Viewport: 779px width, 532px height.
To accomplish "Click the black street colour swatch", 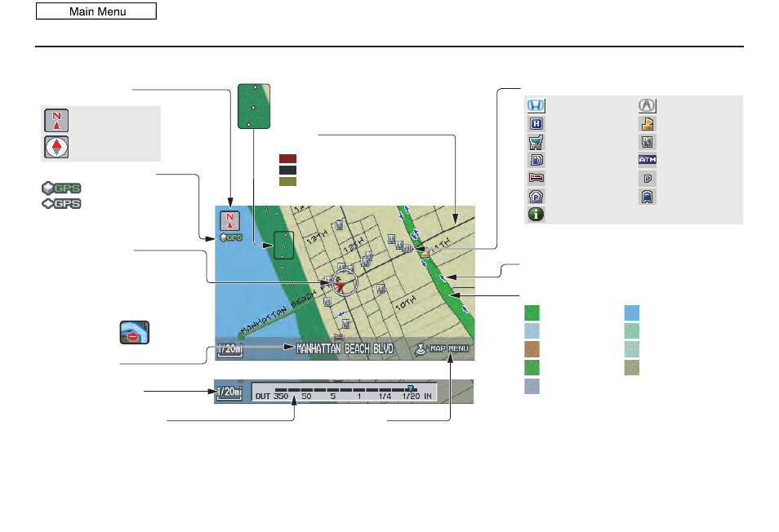I will click(x=287, y=171).
